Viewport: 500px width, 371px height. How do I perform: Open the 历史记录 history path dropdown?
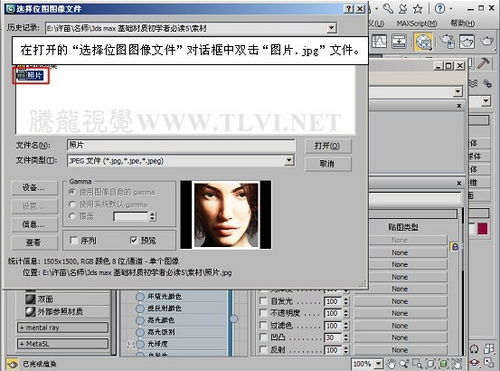coord(331,28)
